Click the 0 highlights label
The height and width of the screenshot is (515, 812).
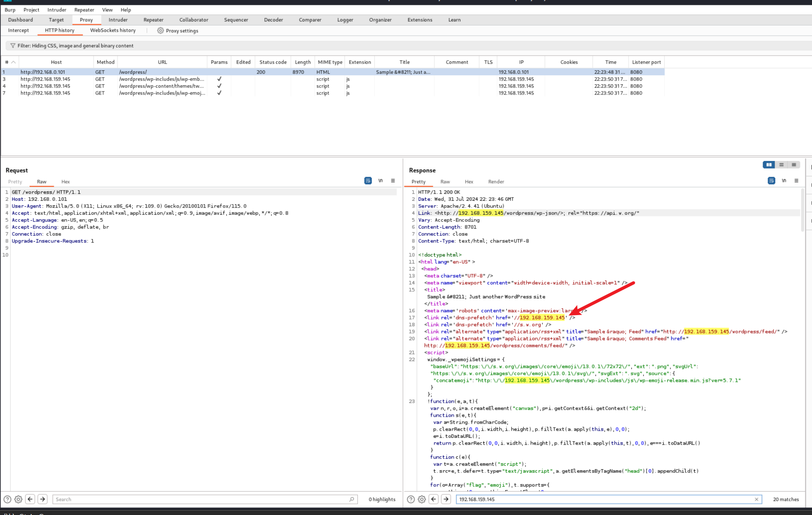(x=382, y=499)
